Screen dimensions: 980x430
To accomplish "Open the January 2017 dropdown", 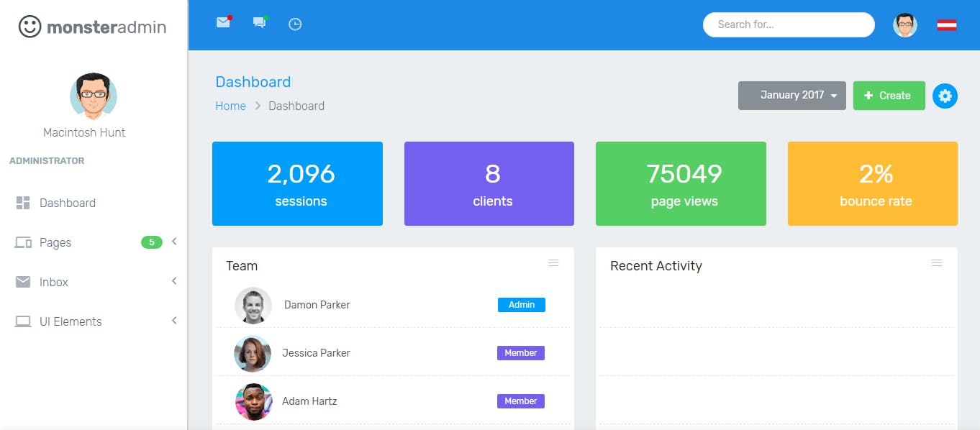I will 791,95.
